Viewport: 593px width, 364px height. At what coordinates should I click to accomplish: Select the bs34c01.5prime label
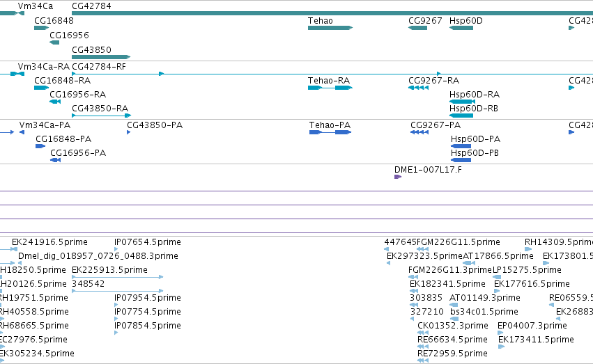[484, 312]
